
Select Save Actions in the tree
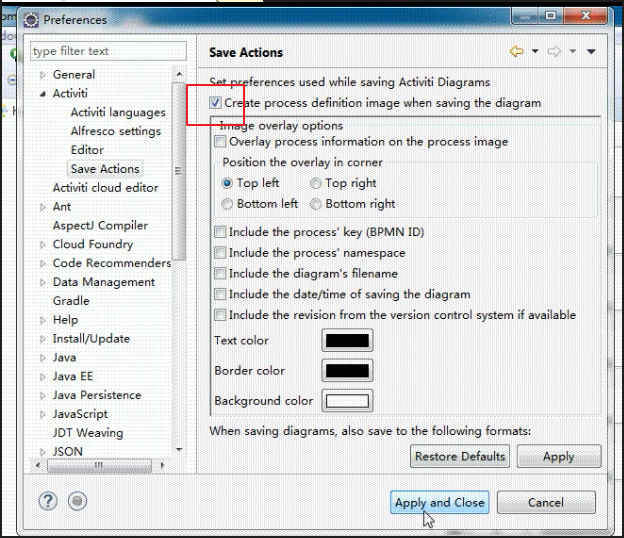point(105,169)
